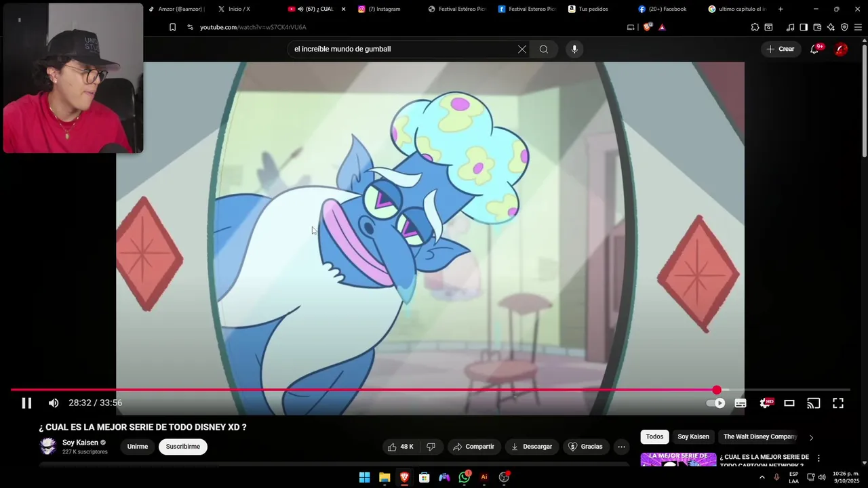Click the YouTube search magnifier button
The height and width of the screenshot is (488, 868).
544,49
